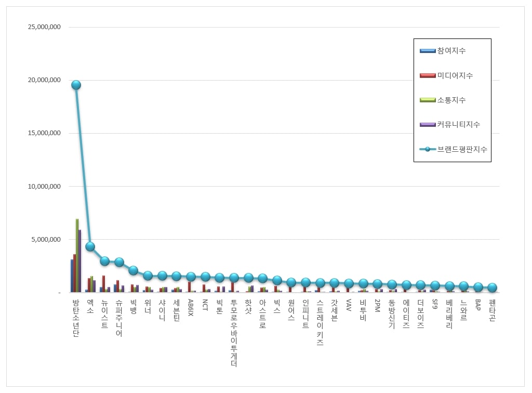Select the 뉴이스트 line data marker
532x393 pixels.
tap(104, 261)
